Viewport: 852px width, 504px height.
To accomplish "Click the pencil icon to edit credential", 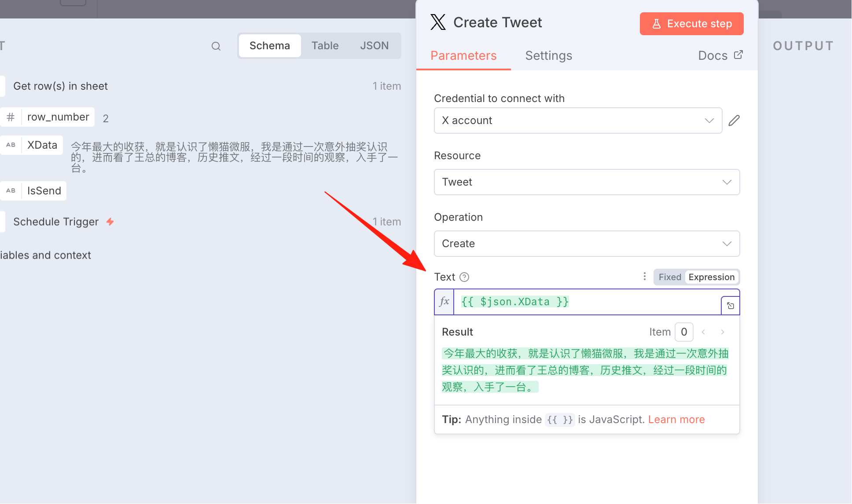I will click(734, 121).
